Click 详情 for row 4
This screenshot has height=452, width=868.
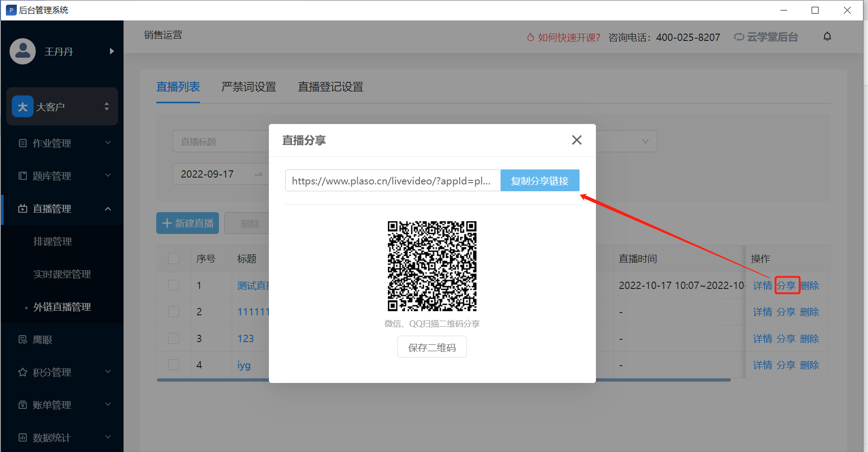point(763,365)
